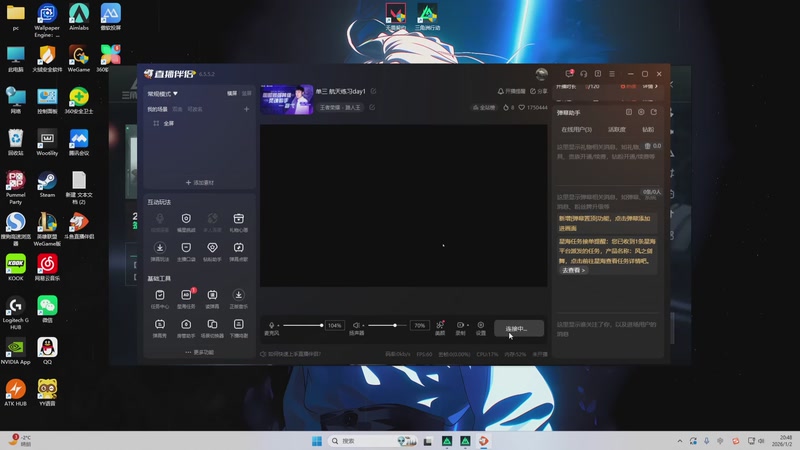Image resolution: width=800 pixels, height=450 pixels.
Task: Open the microphone device dropdown arrow
Action: click(278, 326)
